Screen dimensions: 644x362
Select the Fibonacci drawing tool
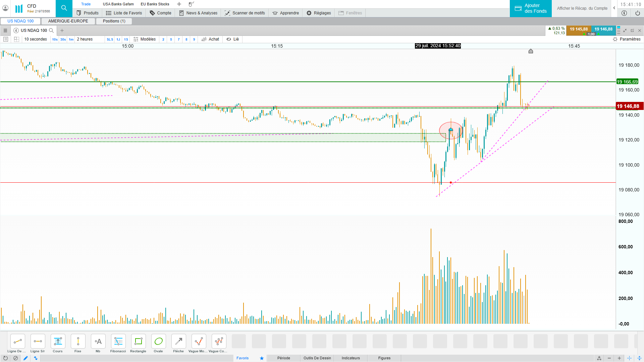(118, 342)
